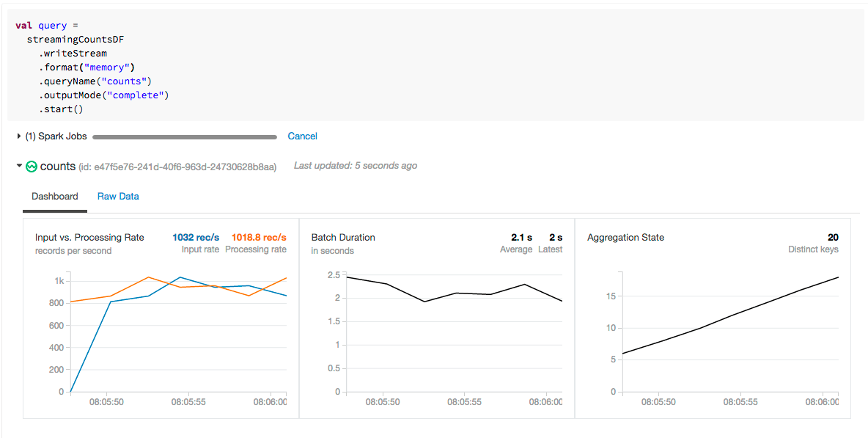
Task: Click the orange 1018.8 rec/s processing rate
Action: [259, 238]
